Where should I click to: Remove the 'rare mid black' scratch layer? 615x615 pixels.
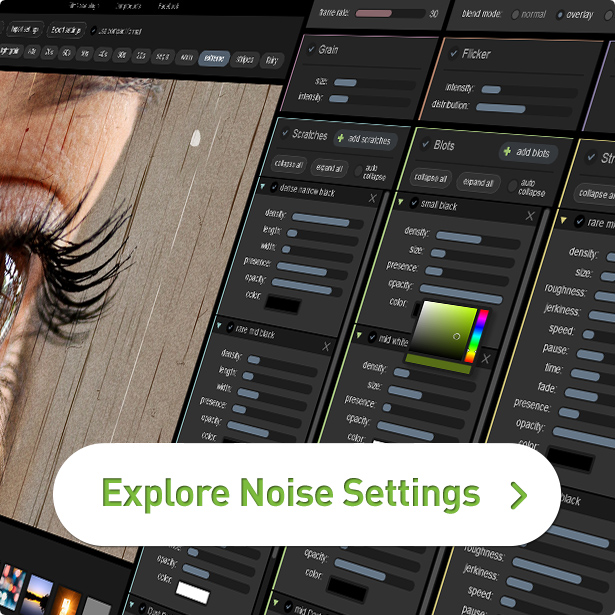[326, 346]
